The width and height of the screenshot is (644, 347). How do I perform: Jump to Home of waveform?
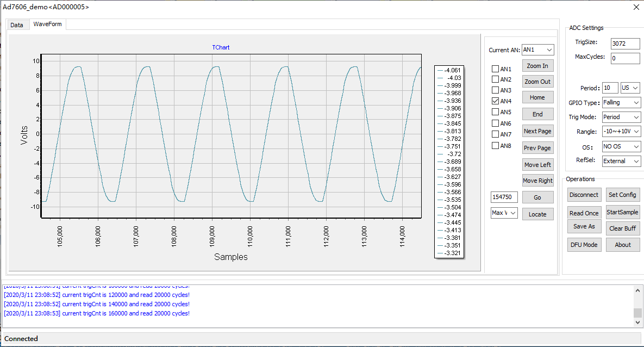[537, 97]
